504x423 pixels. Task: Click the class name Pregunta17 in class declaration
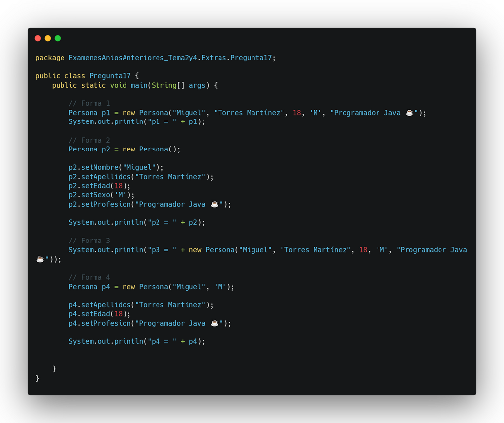click(x=110, y=76)
